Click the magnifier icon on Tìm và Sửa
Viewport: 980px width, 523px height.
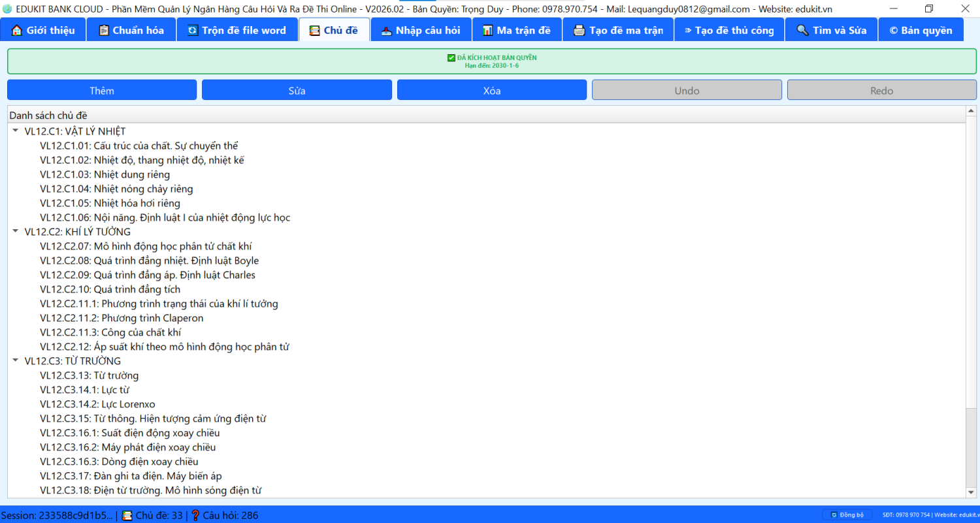pos(802,31)
